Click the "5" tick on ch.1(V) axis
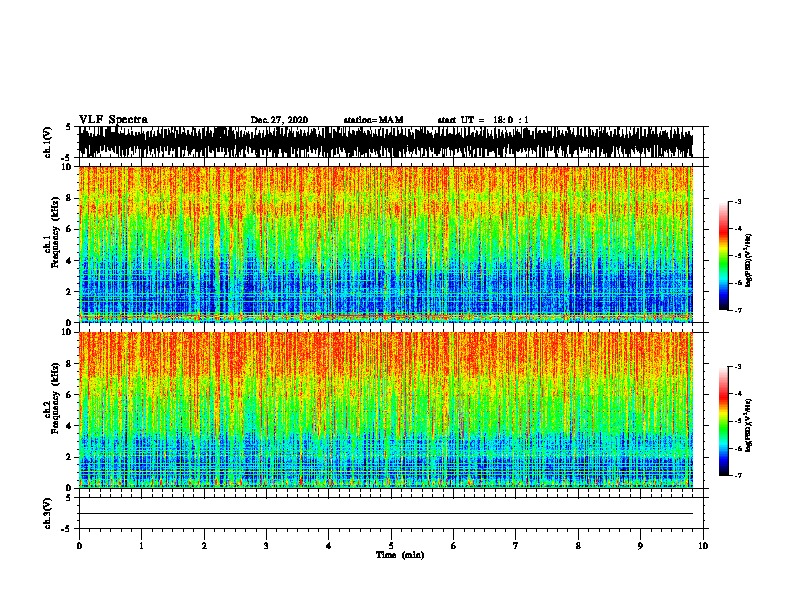This screenshot has width=792, height=612. [68, 127]
